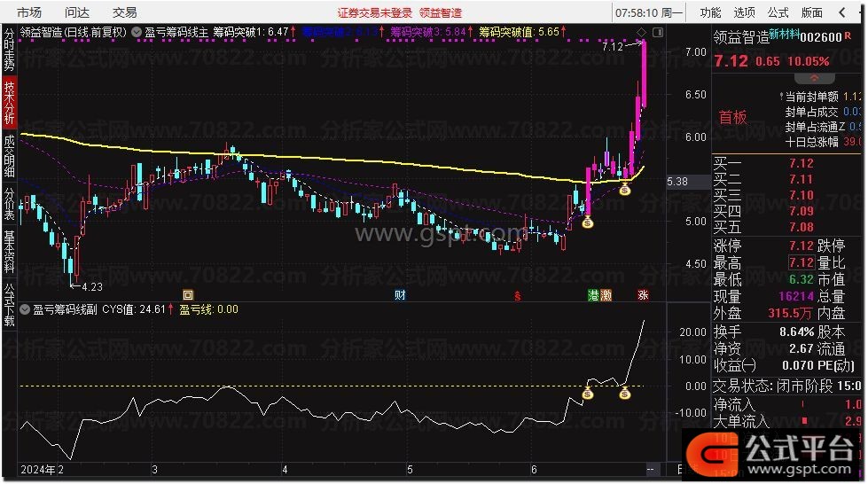Screen dimensions: 868x484
Task: Click the 买一 price 7.12
Action: coord(801,163)
